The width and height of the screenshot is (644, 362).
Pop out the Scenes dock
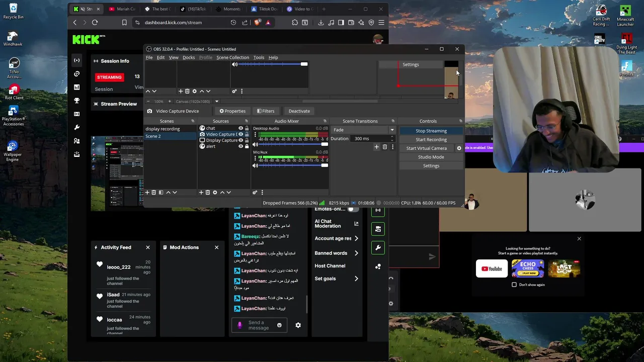click(x=192, y=121)
